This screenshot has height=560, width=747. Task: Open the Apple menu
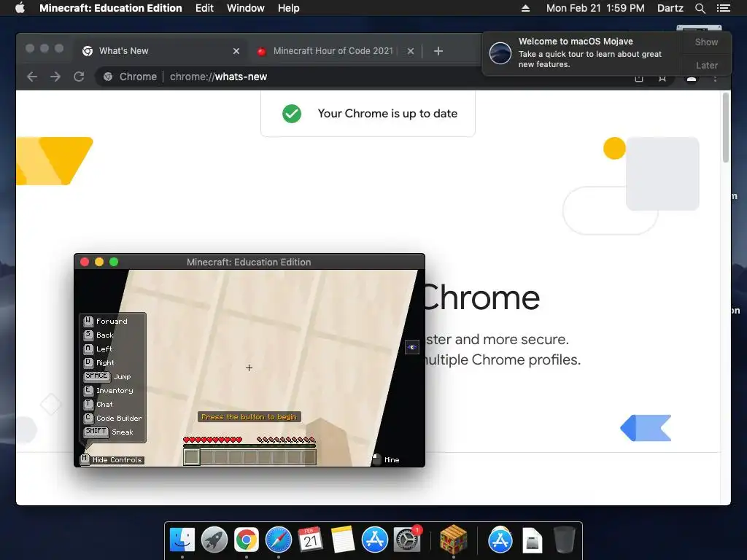click(20, 8)
